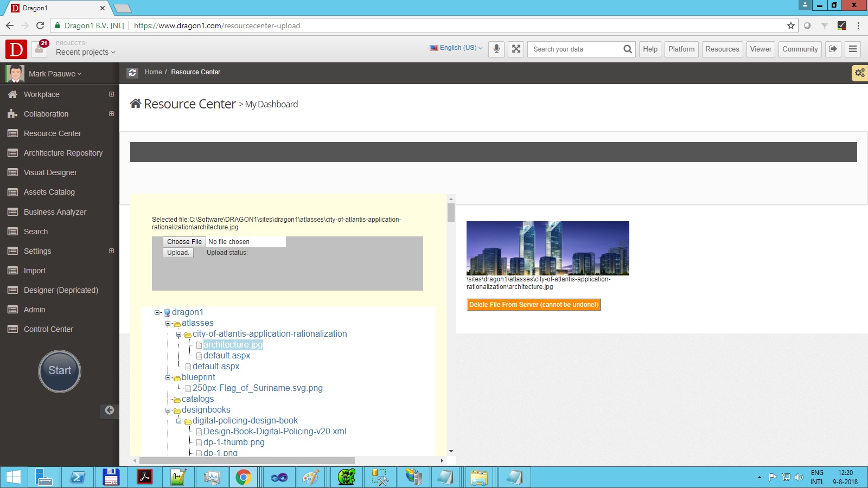868x488 pixels.
Task: Click the Resources button
Action: pos(722,49)
